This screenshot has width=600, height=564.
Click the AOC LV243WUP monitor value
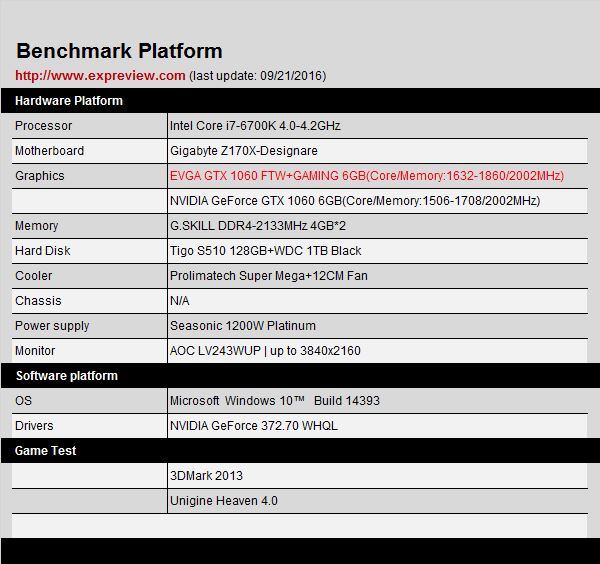click(266, 351)
